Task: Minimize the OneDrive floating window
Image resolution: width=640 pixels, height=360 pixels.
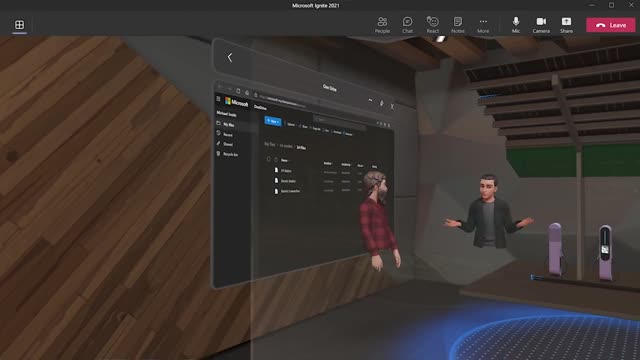Action: [x=370, y=100]
